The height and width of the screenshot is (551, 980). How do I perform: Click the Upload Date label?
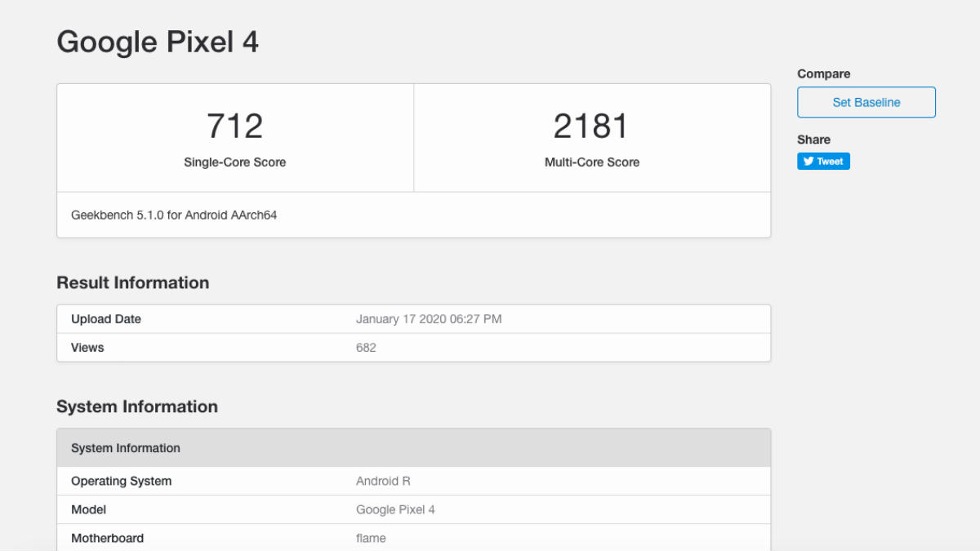106,319
